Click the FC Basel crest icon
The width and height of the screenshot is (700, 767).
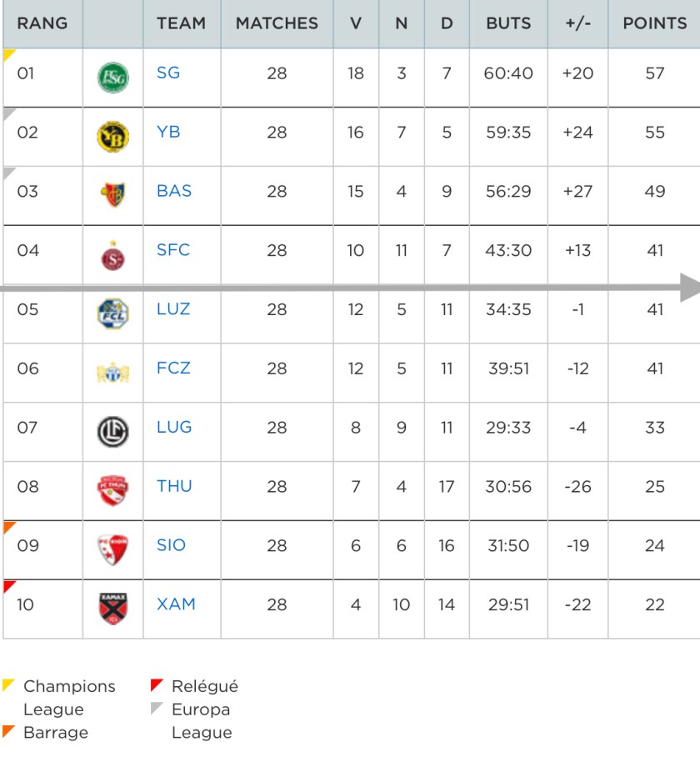[x=112, y=195]
